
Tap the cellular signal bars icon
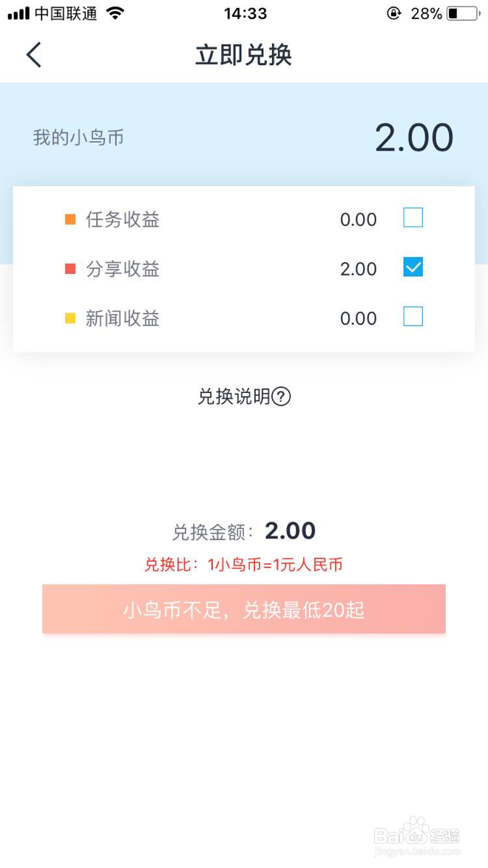coord(18,13)
